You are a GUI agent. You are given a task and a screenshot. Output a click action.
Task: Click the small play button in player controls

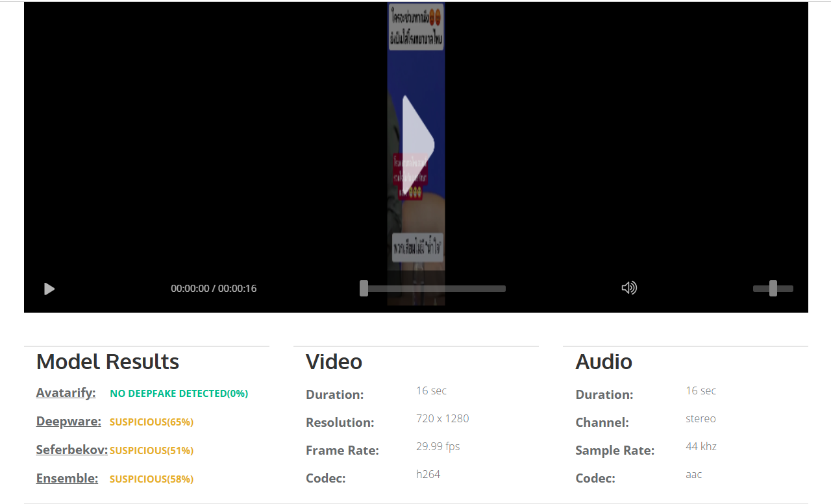click(49, 289)
